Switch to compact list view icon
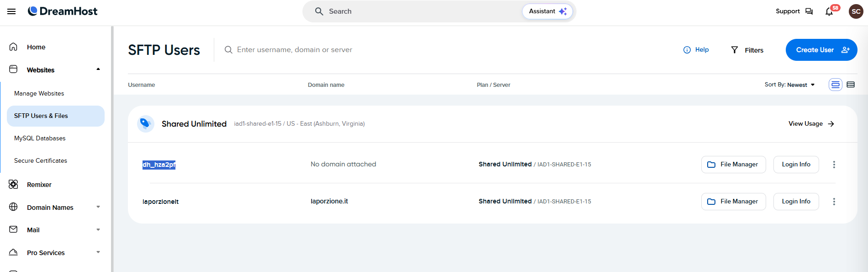The width and height of the screenshot is (868, 272). click(851, 85)
